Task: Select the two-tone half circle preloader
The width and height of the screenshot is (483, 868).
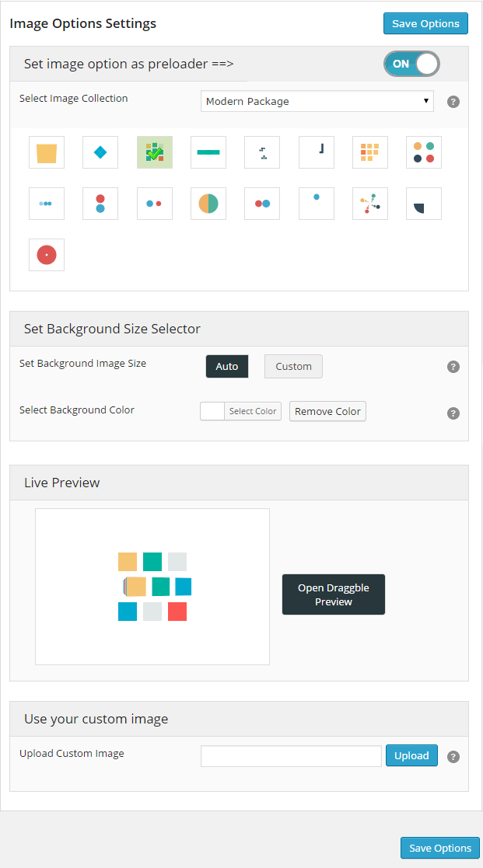Action: click(208, 204)
